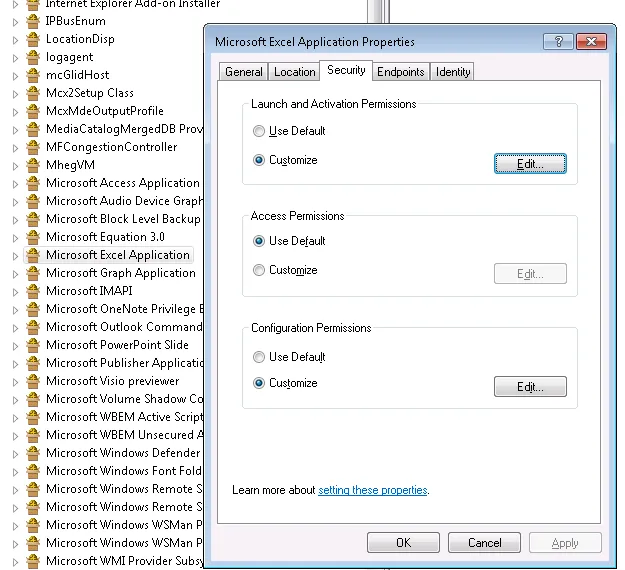Viewport: 625px width, 570px height.
Task: Edit Launch and Activation Permissions
Action: pyautogui.click(x=530, y=164)
